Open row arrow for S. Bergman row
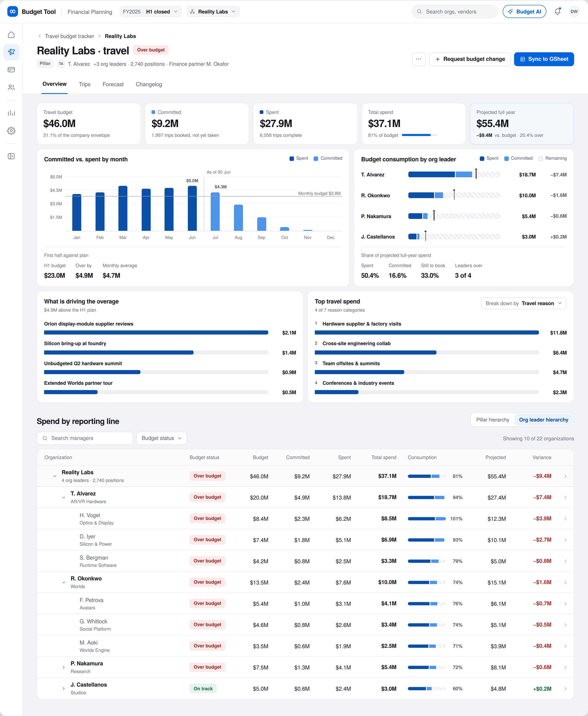This screenshot has height=716, width=588. point(565,561)
